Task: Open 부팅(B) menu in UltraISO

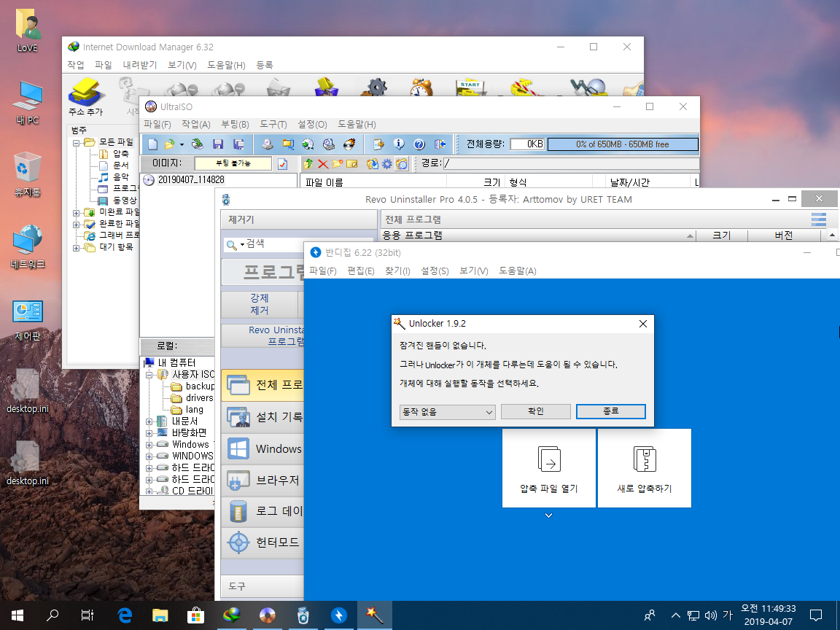Action: tap(236, 124)
